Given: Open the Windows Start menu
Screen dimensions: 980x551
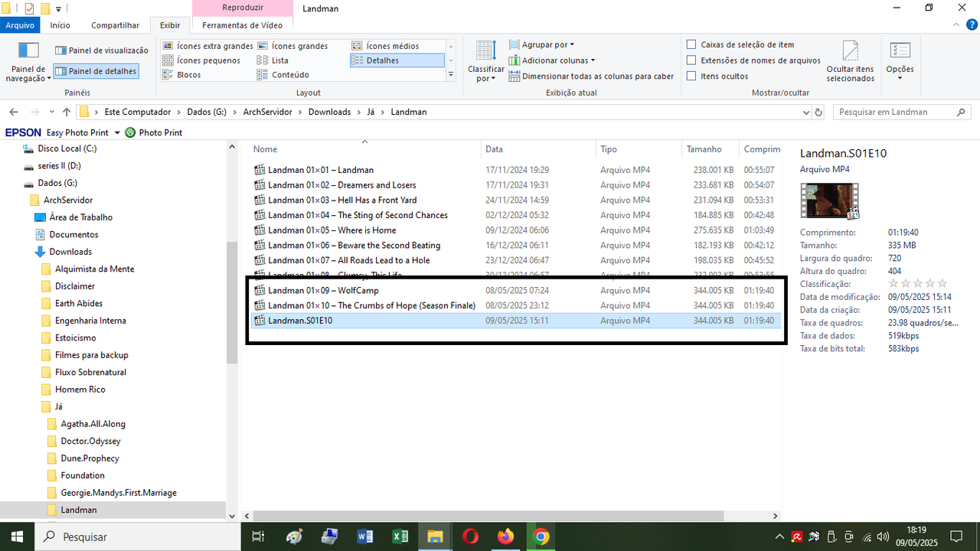Looking at the screenshot, I should 17,536.
